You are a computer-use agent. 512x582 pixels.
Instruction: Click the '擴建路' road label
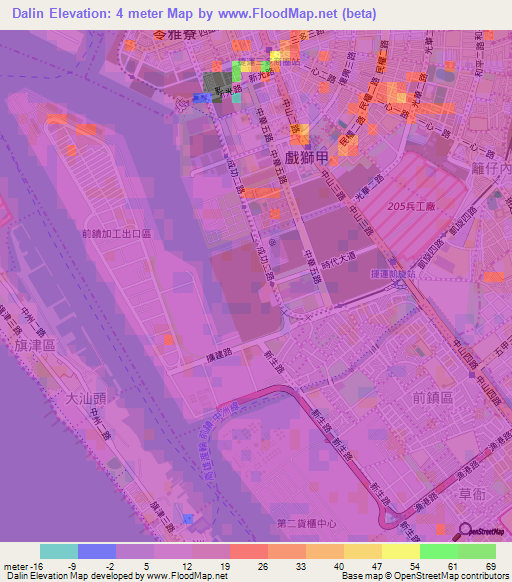click(x=219, y=355)
